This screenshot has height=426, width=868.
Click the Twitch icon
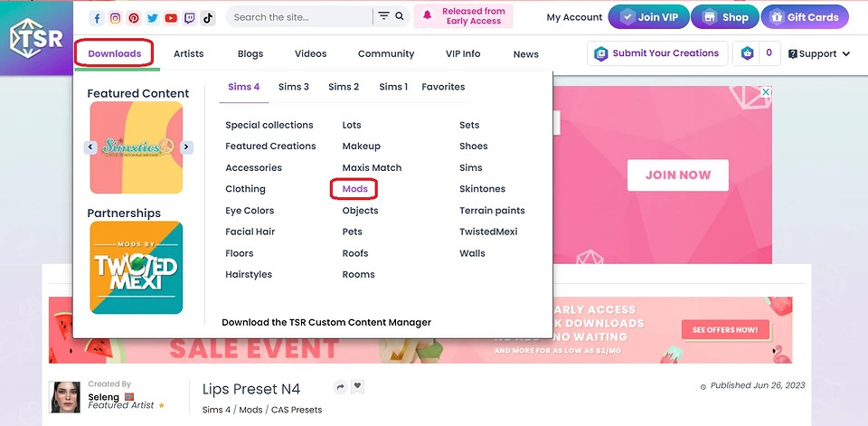[x=189, y=17]
